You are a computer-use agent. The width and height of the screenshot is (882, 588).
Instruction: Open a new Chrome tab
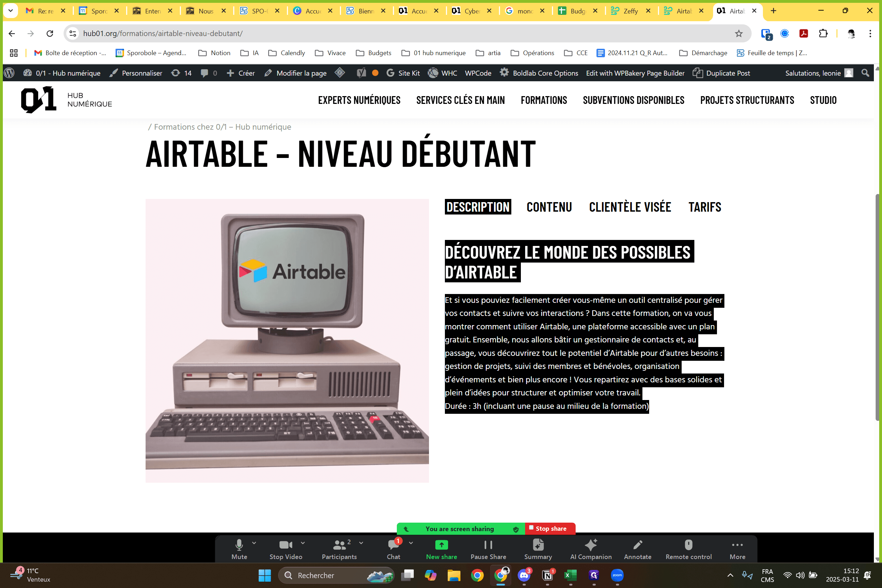tap(774, 11)
